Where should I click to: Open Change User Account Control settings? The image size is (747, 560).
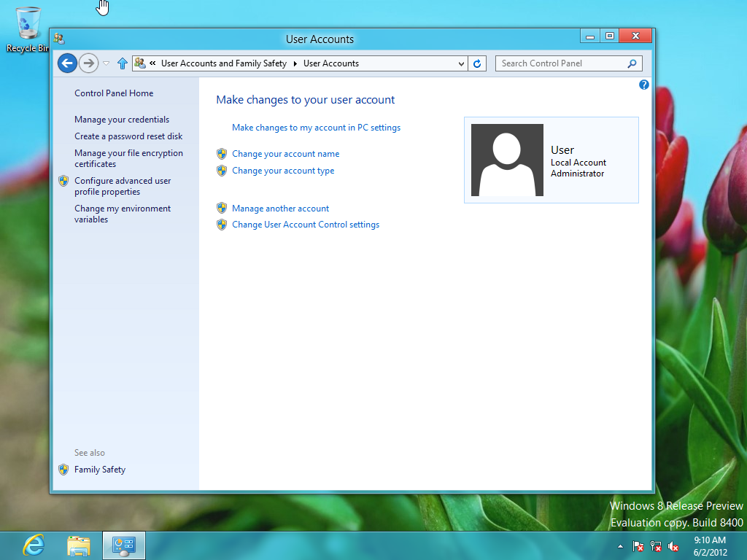tap(305, 224)
